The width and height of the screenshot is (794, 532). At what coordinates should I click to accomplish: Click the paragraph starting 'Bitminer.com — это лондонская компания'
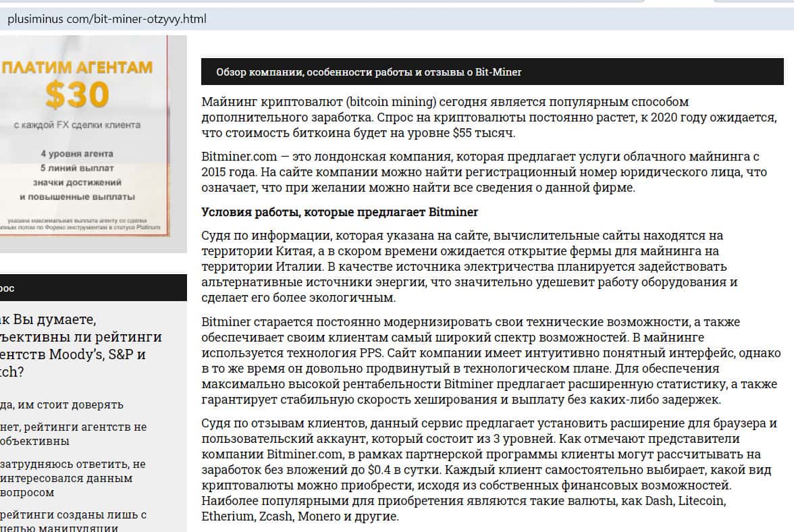pyautogui.click(x=484, y=172)
